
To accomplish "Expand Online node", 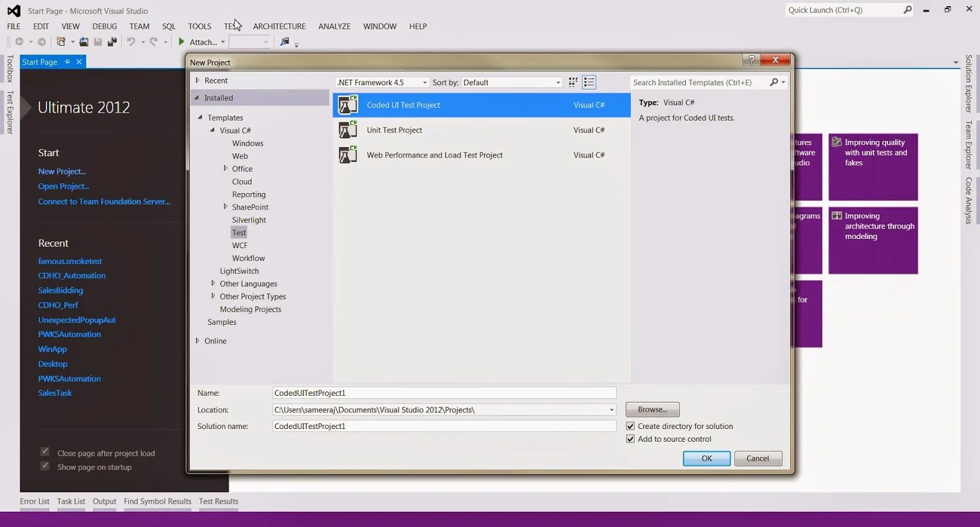I will click(197, 341).
